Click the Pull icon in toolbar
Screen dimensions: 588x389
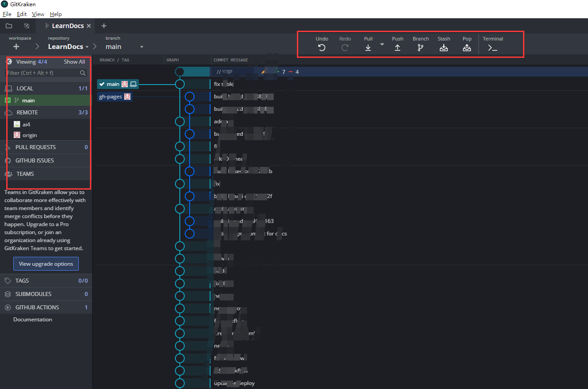point(368,48)
